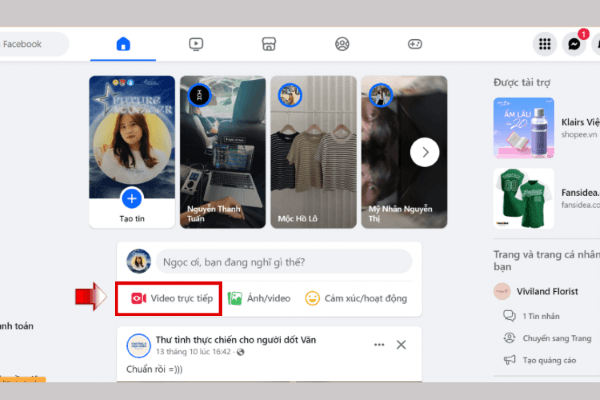600x400 pixels.
Task: Click the Viviland Florist avatar
Action: (x=502, y=292)
